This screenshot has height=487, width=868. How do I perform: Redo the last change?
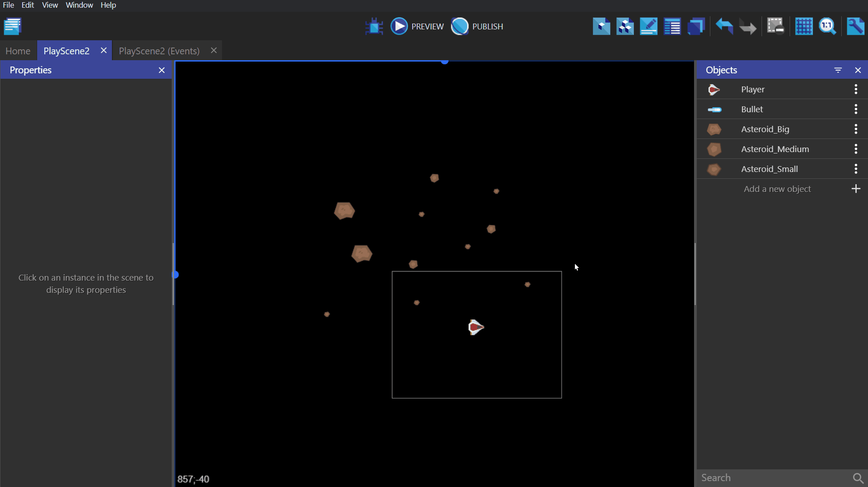tap(748, 26)
